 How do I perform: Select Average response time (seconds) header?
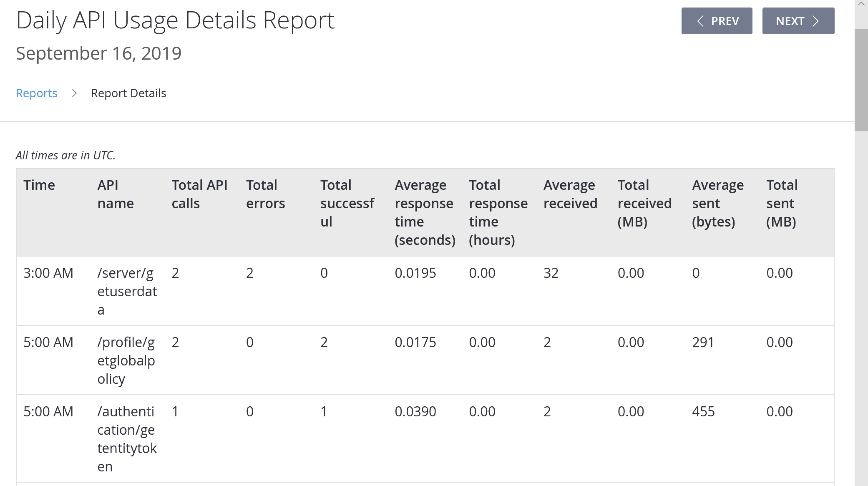coord(425,212)
